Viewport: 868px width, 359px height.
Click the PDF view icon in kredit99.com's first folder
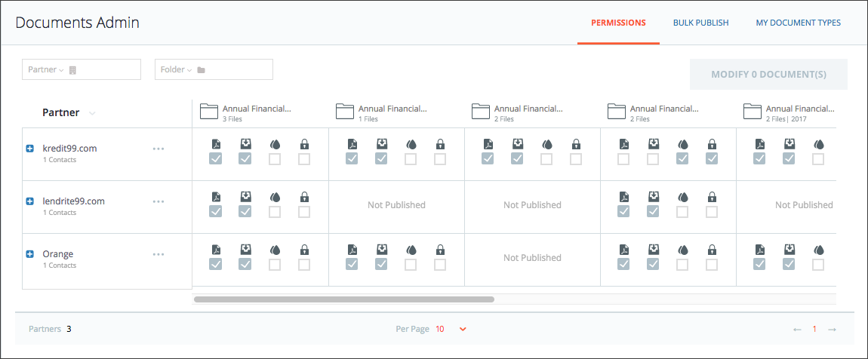click(215, 144)
